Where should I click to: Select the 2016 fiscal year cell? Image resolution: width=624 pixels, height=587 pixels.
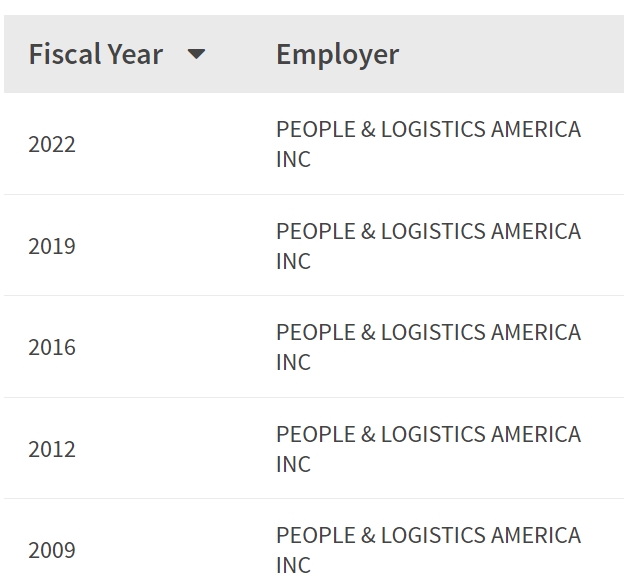click(x=52, y=347)
